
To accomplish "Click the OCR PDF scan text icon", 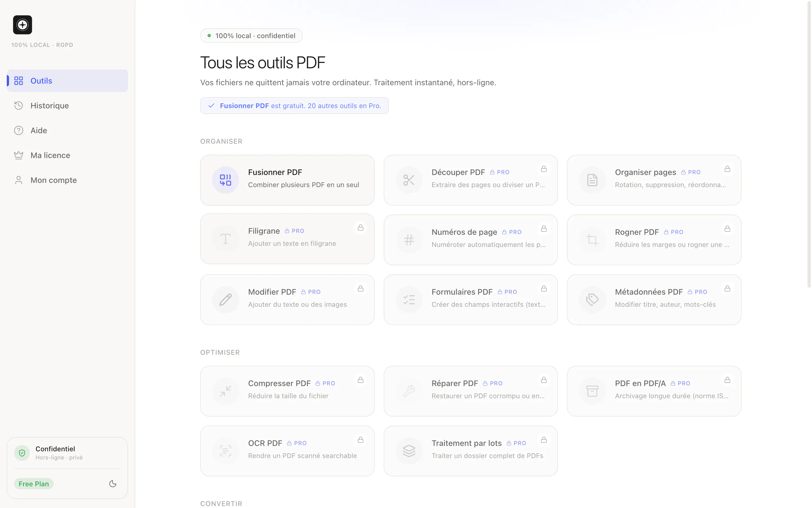I will (x=226, y=451).
